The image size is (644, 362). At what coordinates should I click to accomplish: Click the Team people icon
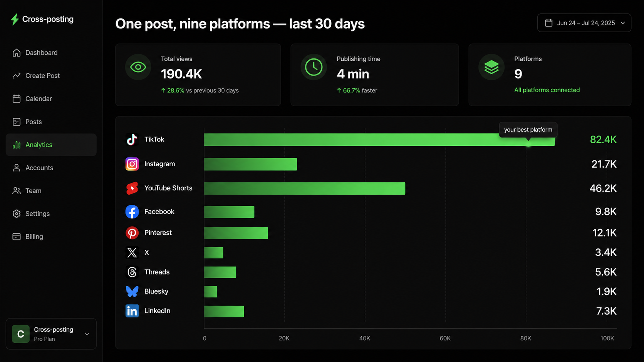point(17,191)
